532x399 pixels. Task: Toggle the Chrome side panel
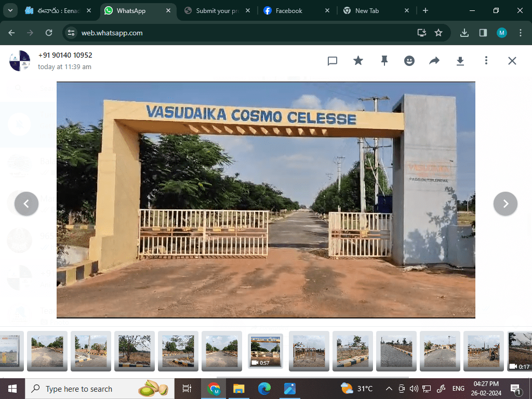point(483,33)
